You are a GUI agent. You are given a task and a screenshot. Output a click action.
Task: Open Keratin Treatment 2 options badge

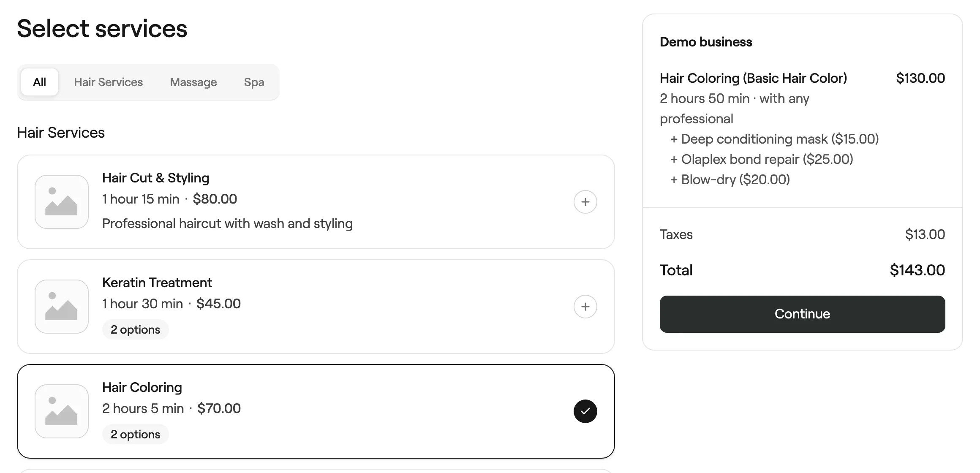point(136,329)
